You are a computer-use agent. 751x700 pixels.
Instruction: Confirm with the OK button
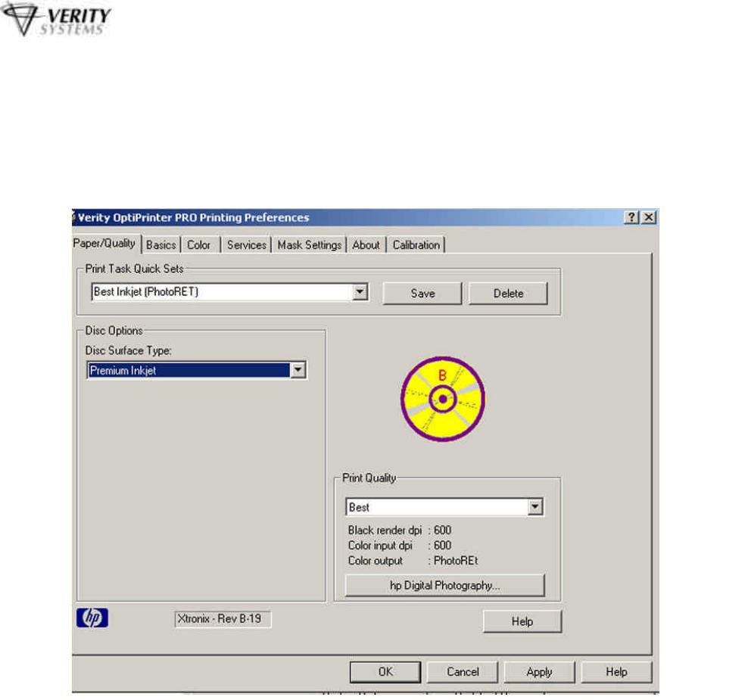pos(385,672)
